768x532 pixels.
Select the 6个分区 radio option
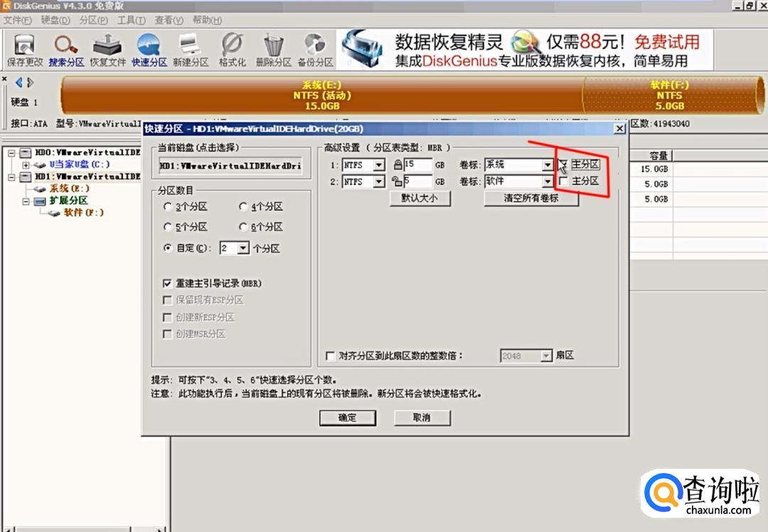pyautogui.click(x=243, y=227)
